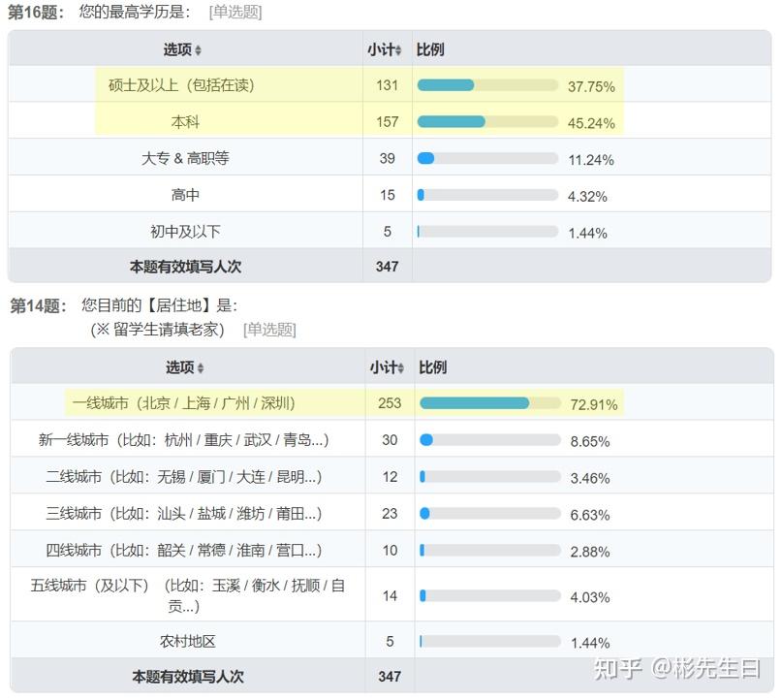Click the 三线城市 option label
This screenshot has width=782, height=700.
click(x=183, y=513)
